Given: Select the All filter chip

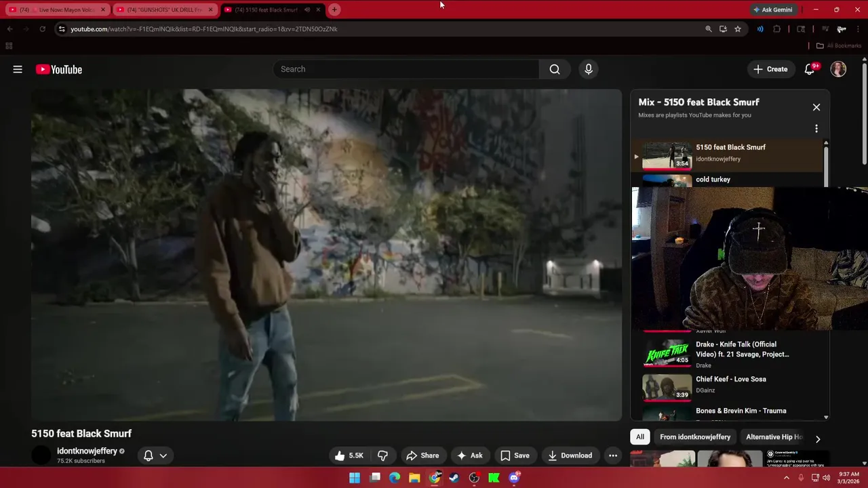Looking at the screenshot, I should (x=639, y=437).
